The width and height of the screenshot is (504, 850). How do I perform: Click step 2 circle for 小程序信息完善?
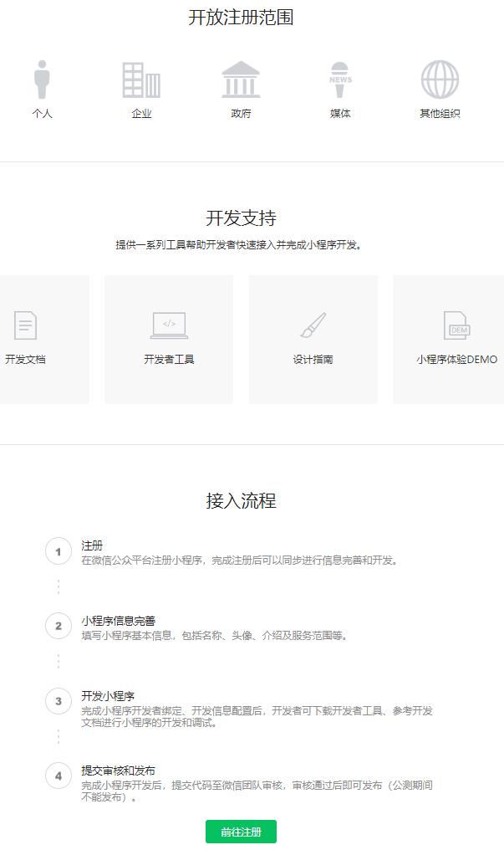coord(59,626)
